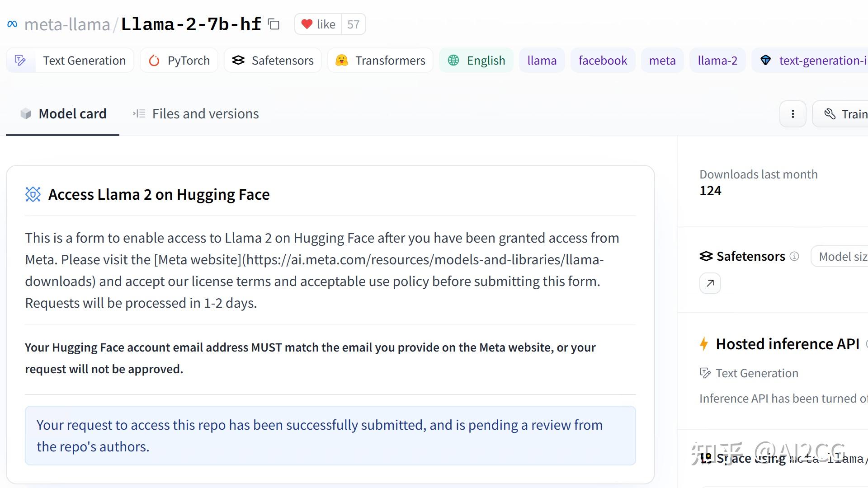
Task: Filter by English language globe tag
Action: (x=476, y=60)
